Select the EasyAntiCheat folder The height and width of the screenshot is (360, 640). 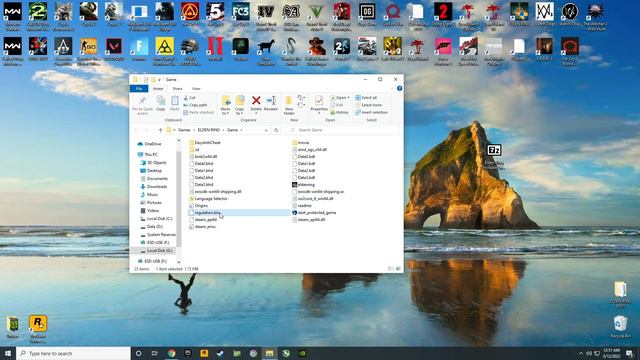click(x=204, y=142)
